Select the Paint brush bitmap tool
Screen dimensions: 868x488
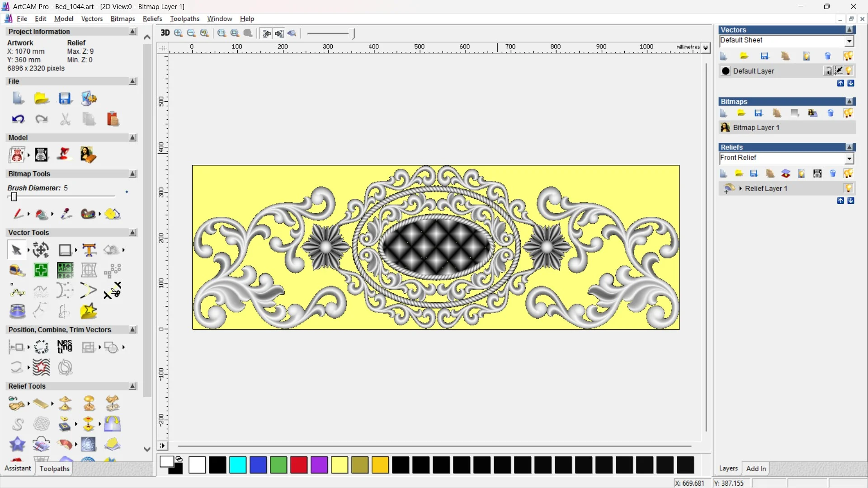17,214
